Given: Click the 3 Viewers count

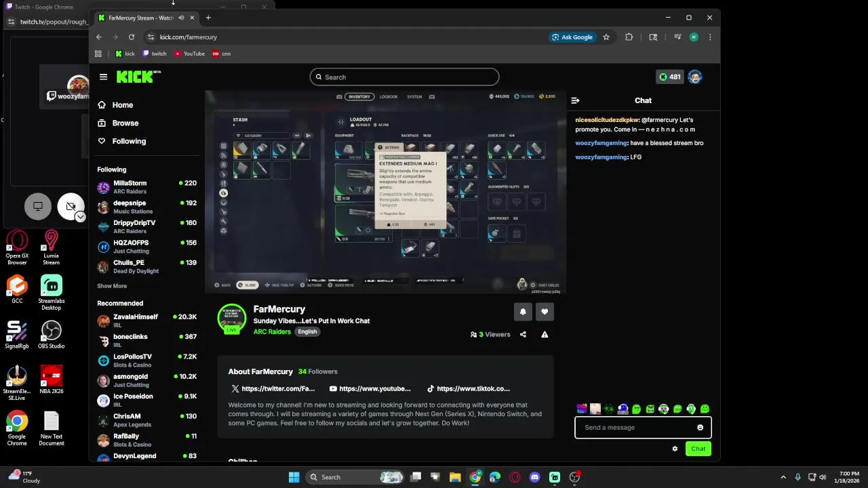Looking at the screenshot, I should tap(490, 334).
